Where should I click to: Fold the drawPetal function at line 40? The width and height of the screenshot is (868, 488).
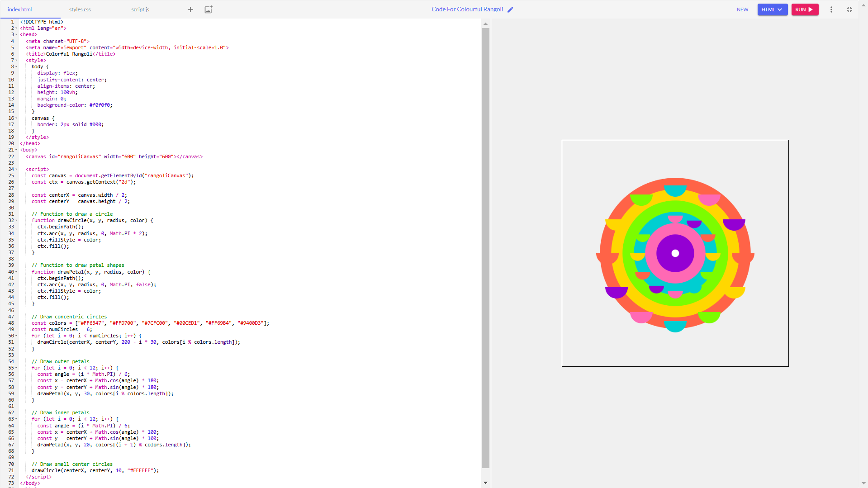(17, 272)
